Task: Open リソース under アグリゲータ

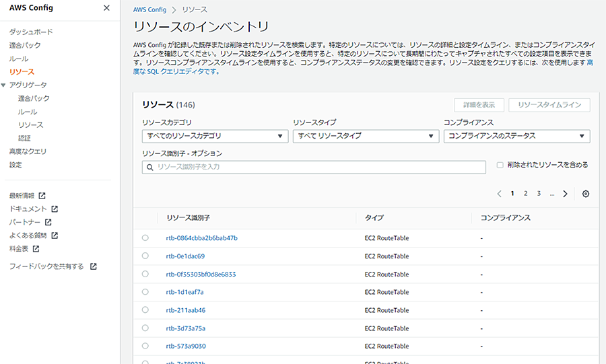Action: [30, 125]
